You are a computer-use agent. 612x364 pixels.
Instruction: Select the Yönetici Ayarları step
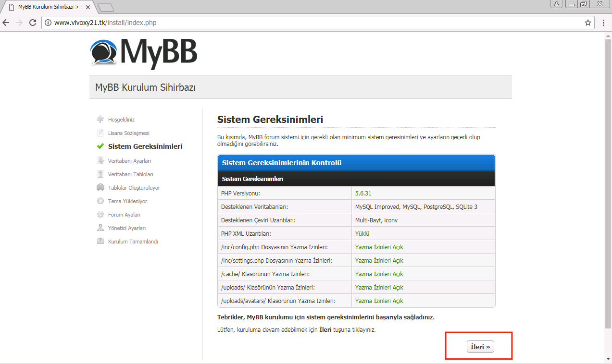pos(127,228)
